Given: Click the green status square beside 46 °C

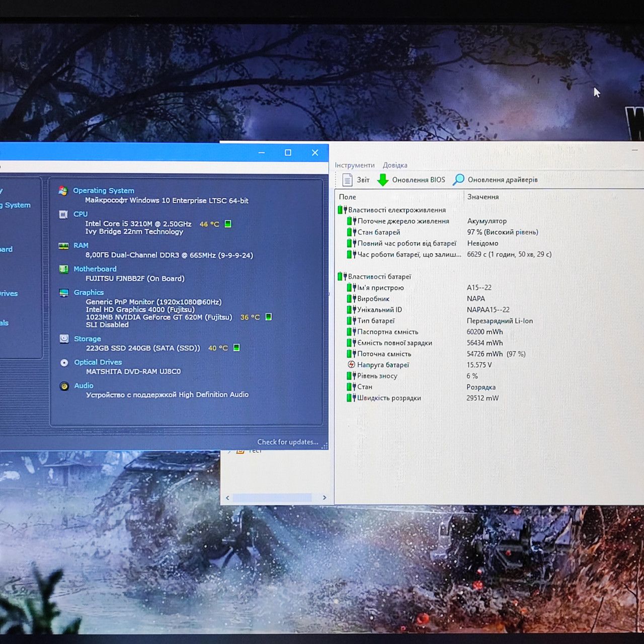Looking at the screenshot, I should tap(228, 224).
